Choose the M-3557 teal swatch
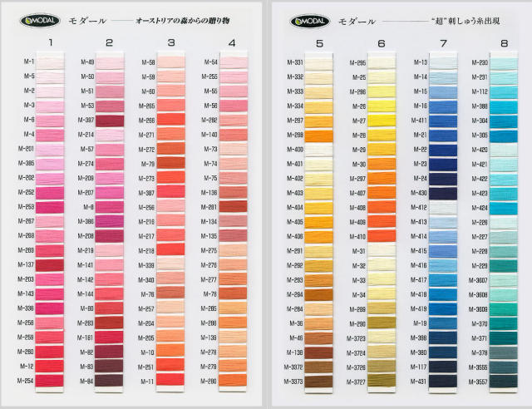This screenshot has width=532, height=409. [x=504, y=381]
